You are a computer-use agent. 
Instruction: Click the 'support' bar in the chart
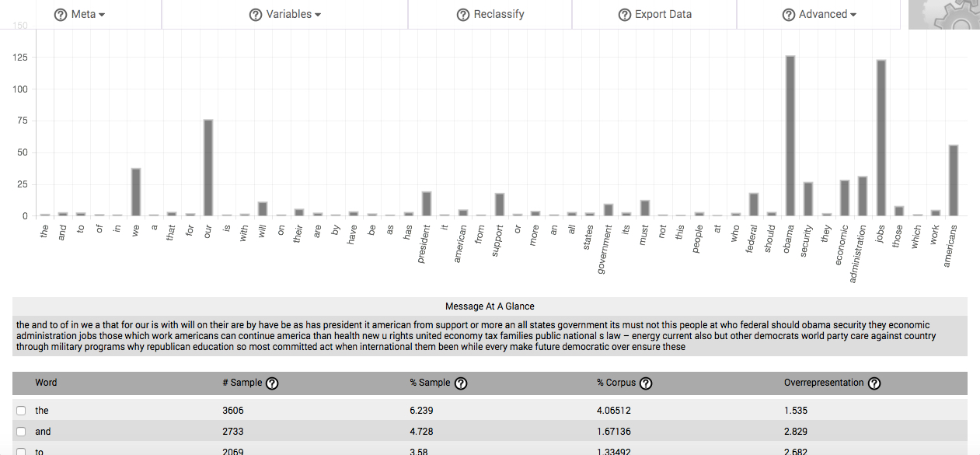coord(500,205)
